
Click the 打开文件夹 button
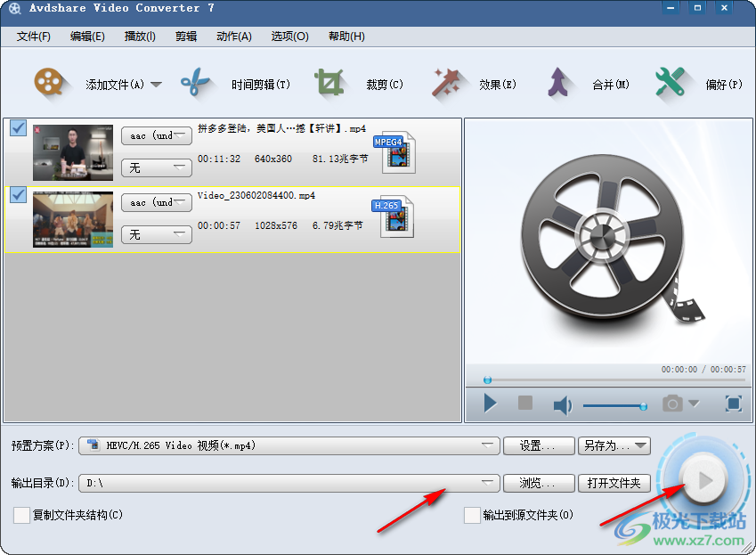614,483
